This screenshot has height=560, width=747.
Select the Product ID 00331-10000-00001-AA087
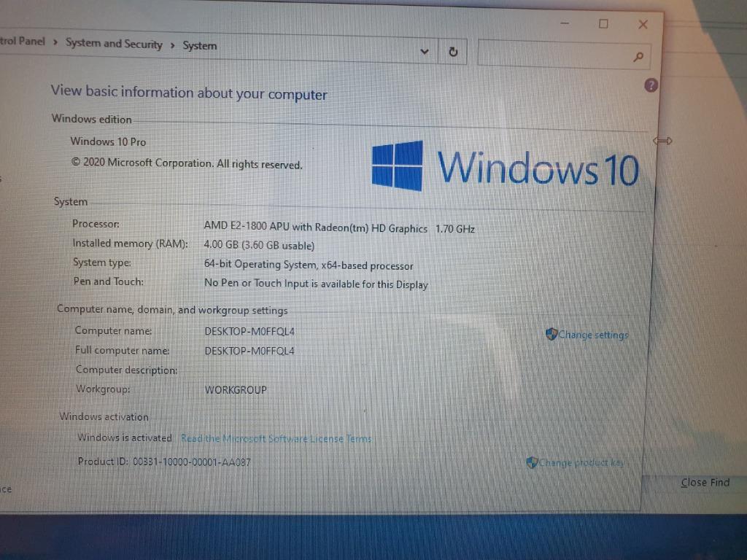192,462
